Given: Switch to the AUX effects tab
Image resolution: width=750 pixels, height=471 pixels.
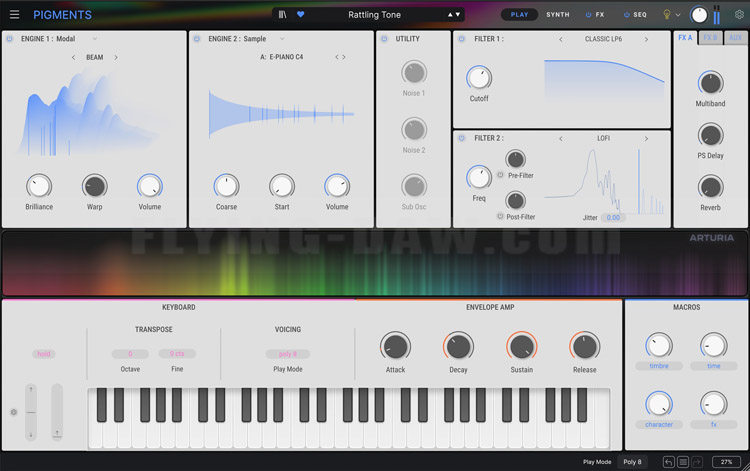Looking at the screenshot, I should tap(736, 37).
